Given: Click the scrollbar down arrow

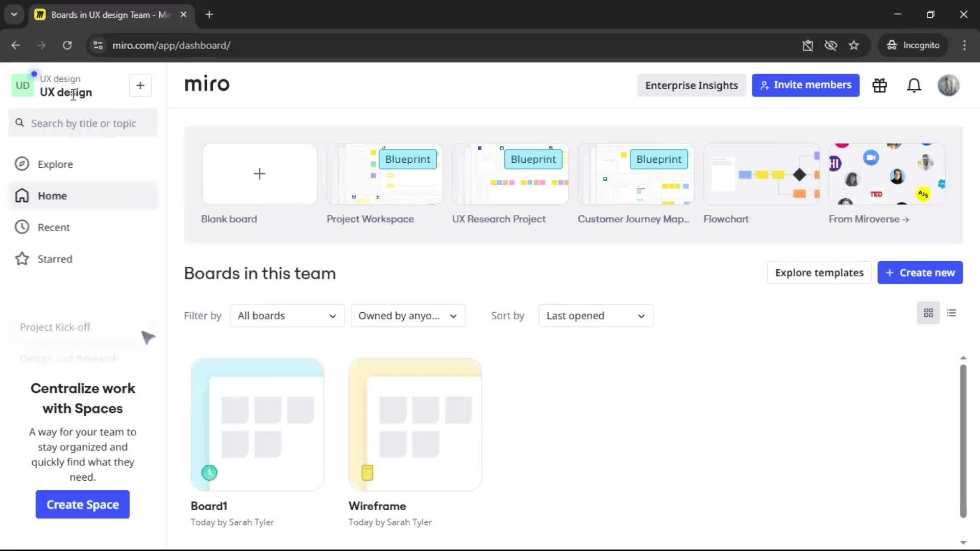Looking at the screenshot, I should (x=963, y=542).
